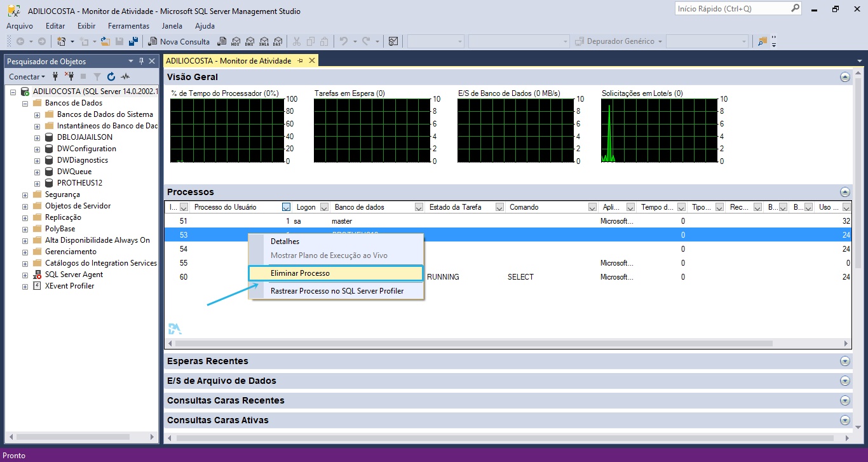Pin the Pesquisador de Objetos panel
Viewport: 868px width, 462px height.
(x=141, y=61)
